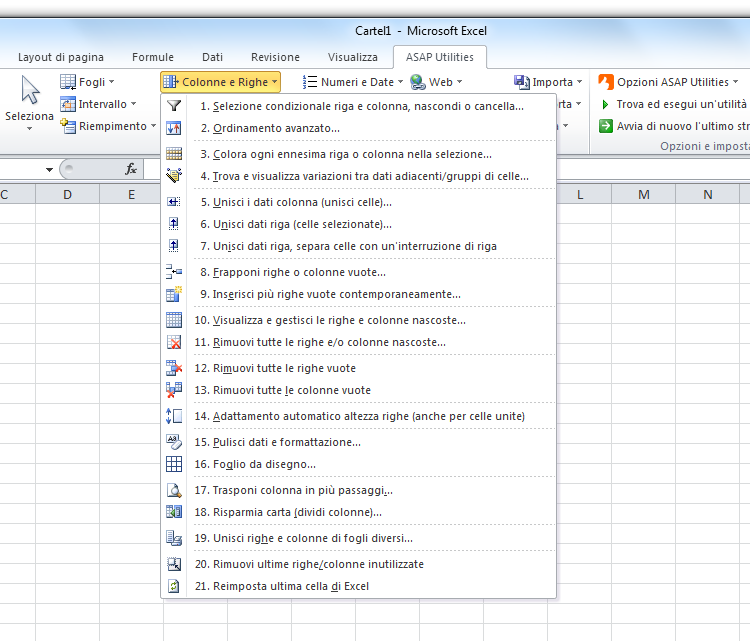The image size is (750, 641).
Task: Open the name box dropdown arrow
Action: [x=49, y=169]
